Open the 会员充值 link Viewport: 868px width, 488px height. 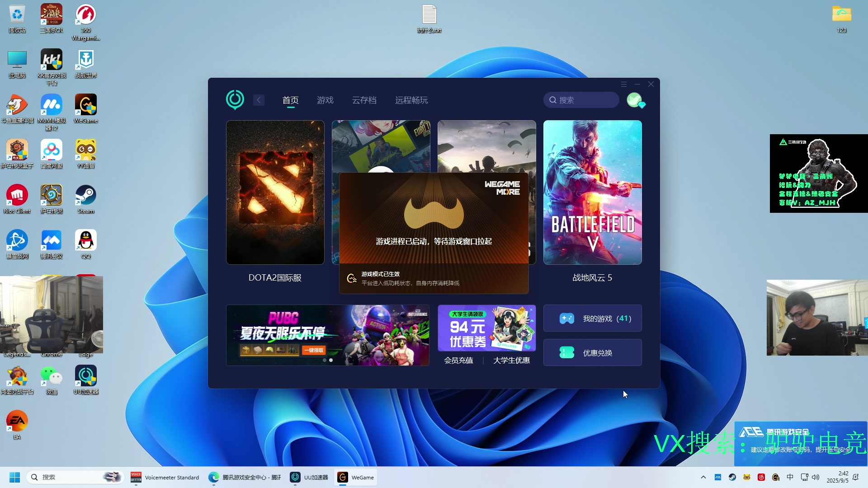tap(459, 360)
